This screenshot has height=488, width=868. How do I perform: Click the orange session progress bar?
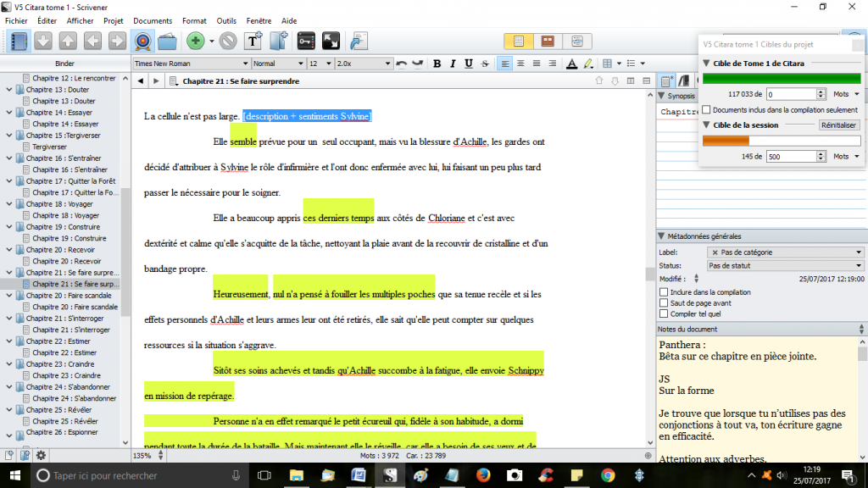pyautogui.click(x=782, y=141)
